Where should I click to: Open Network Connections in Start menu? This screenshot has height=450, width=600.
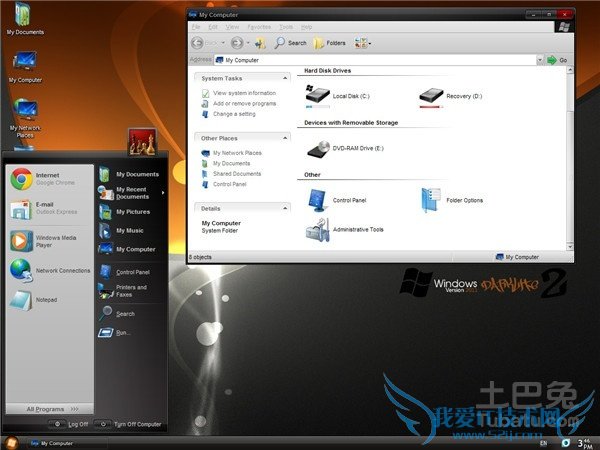click(50, 270)
